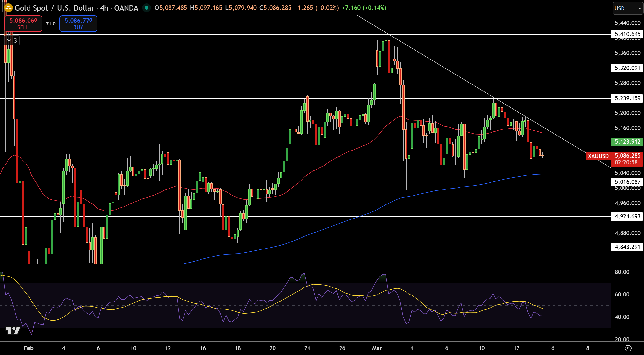This screenshot has height=355, width=644.
Task: Expand the collapsed indicators legend showing 3
Action: coord(12,40)
